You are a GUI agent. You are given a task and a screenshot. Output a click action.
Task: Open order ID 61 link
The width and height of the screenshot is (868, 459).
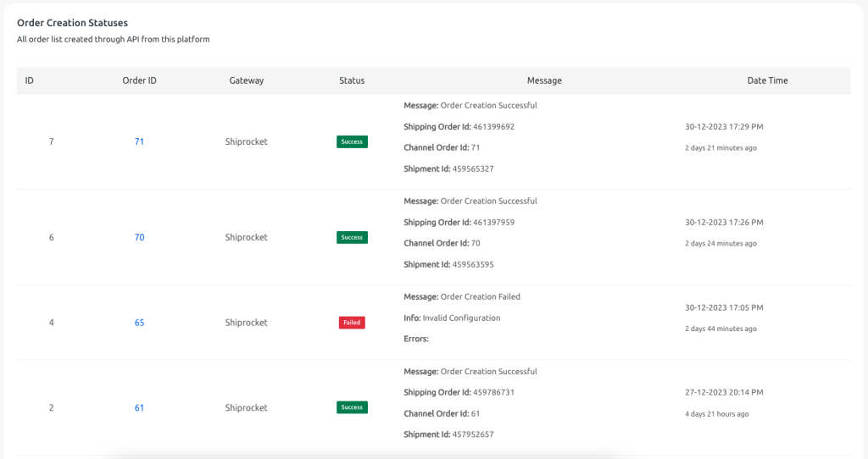click(x=139, y=407)
